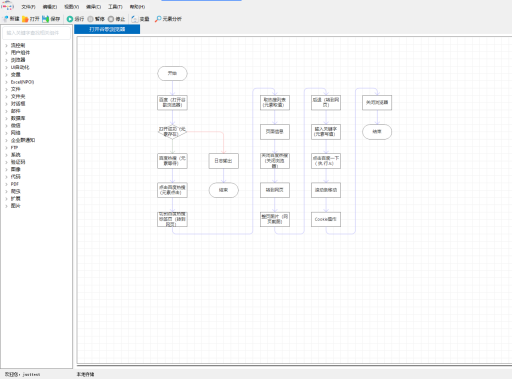Image resolution: width=512 pixels, height=379 pixels.
Task: Open 元素分析 magnifier icon
Action: [x=158, y=19]
